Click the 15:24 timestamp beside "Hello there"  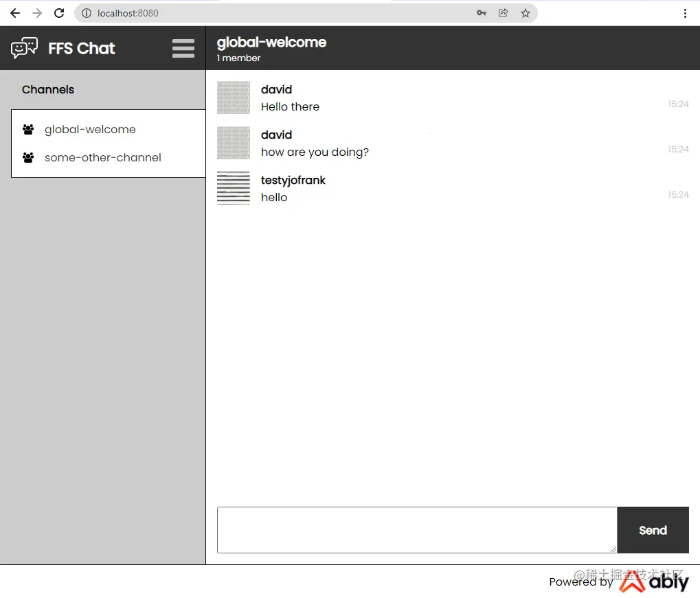678,104
